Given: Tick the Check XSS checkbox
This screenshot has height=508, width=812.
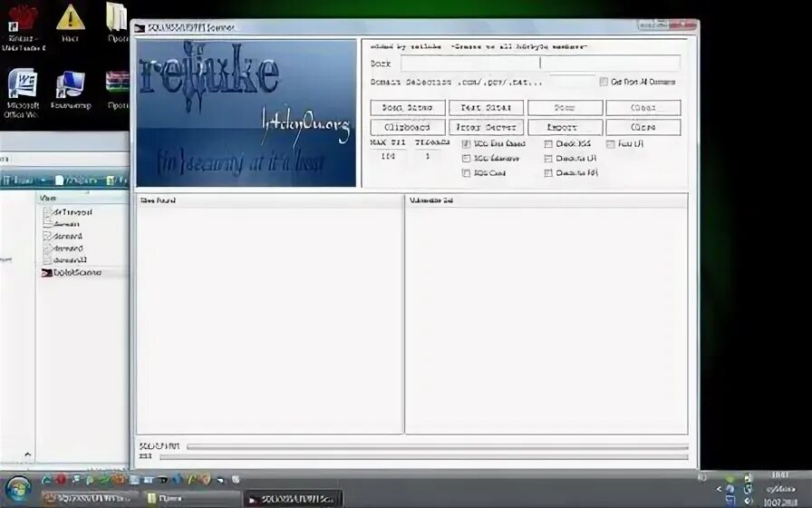Looking at the screenshot, I should (x=548, y=143).
